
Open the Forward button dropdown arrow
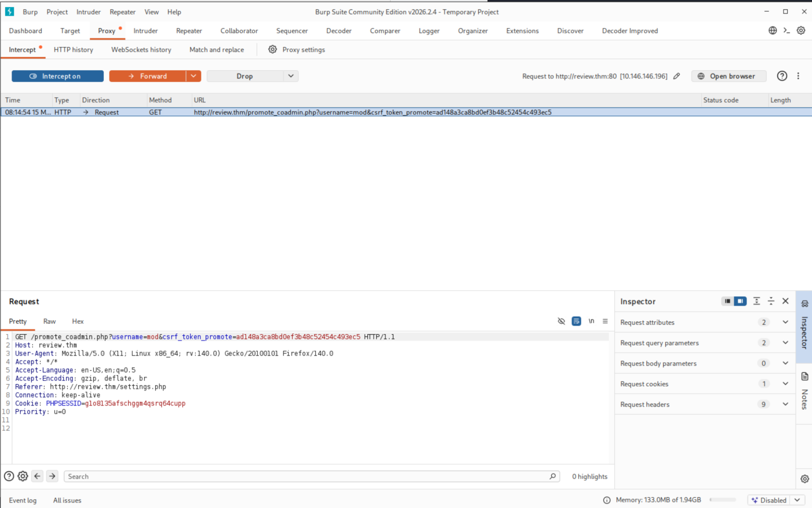click(x=193, y=76)
